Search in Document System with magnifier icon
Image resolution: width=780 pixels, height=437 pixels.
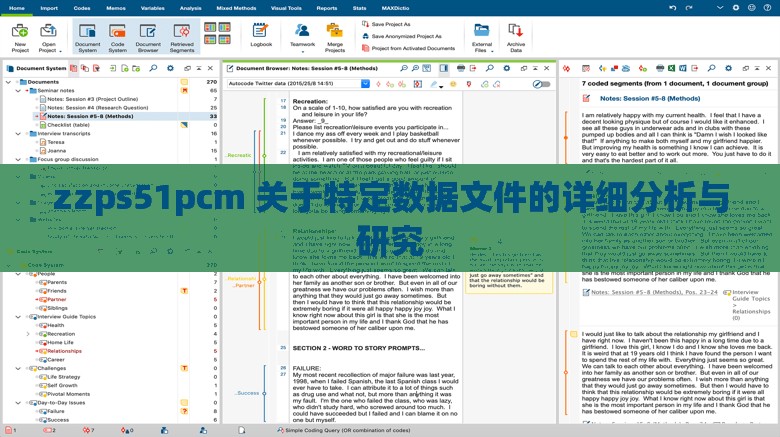coord(153,68)
